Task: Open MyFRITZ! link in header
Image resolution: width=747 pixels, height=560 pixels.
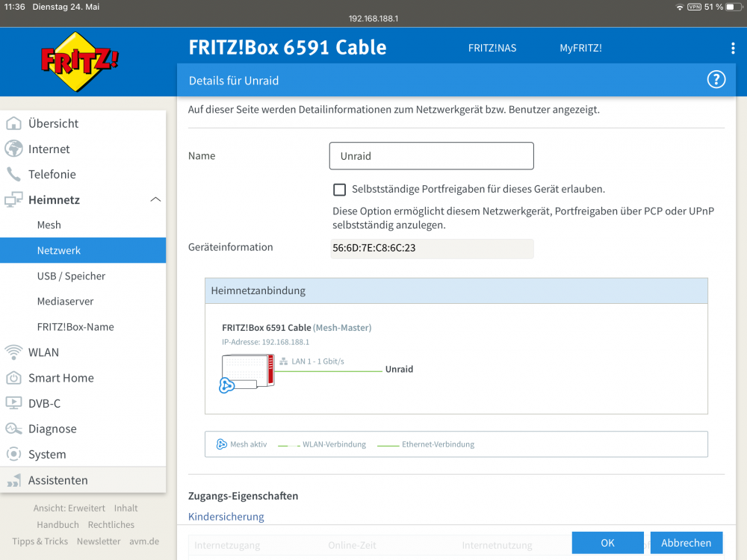Action: click(580, 48)
